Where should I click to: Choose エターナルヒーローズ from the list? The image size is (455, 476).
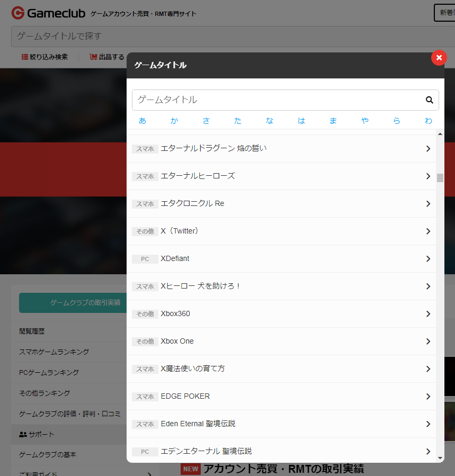coord(198,176)
